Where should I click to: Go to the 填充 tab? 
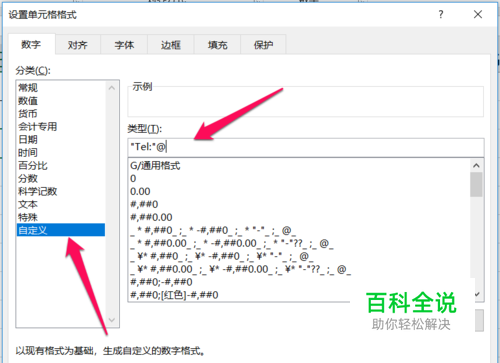pos(217,45)
